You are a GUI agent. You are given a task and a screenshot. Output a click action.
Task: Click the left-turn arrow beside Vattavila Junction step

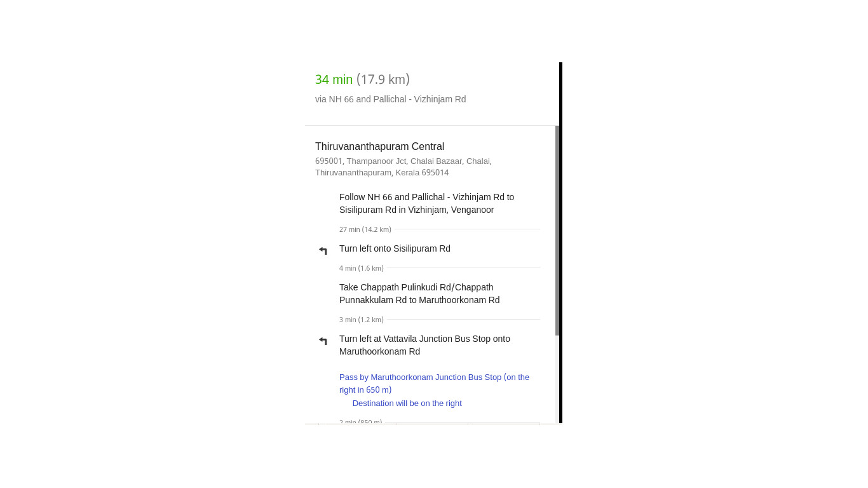323,341
